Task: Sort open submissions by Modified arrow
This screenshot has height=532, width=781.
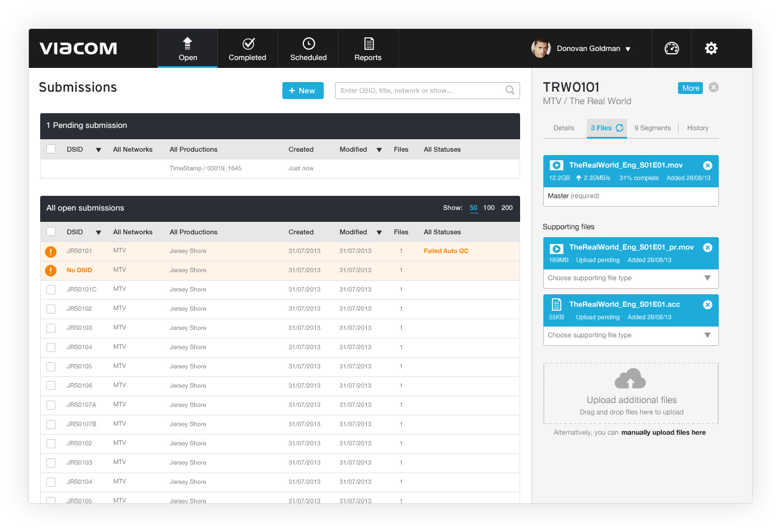Action: coord(379,233)
